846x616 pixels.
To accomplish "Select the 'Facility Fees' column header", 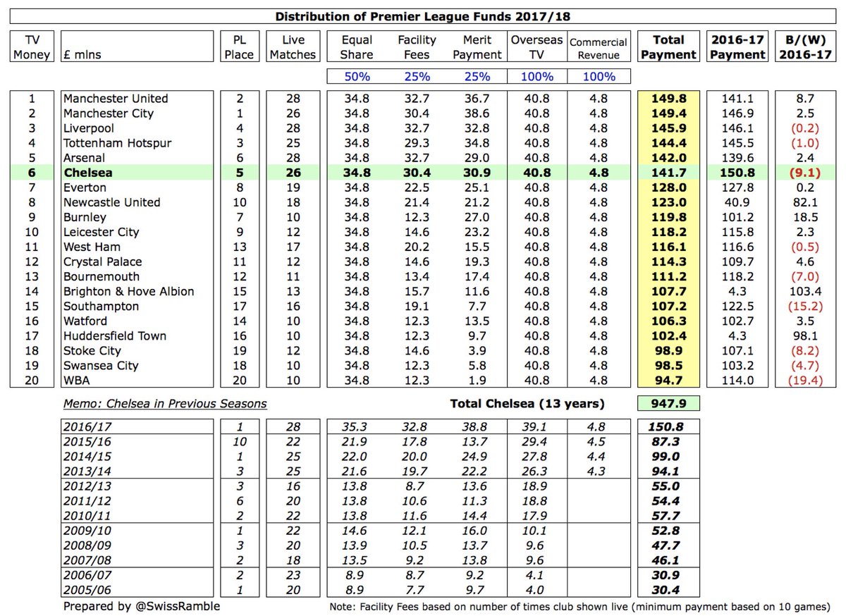I will (417, 47).
